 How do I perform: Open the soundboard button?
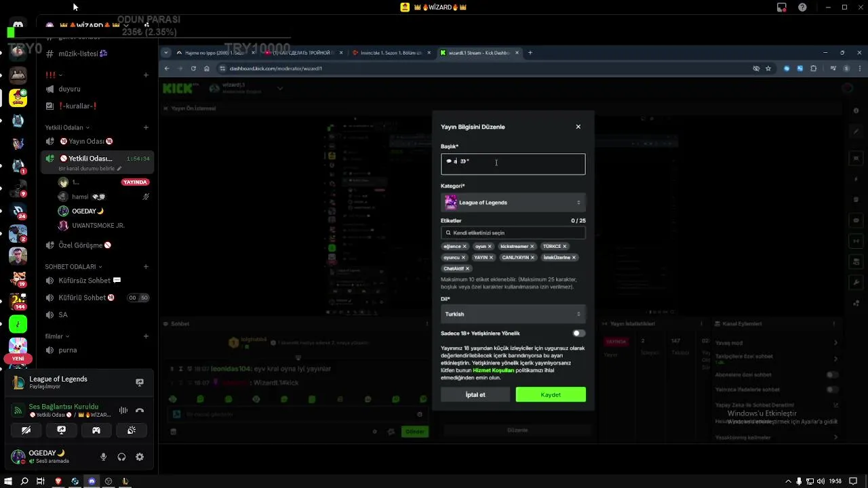tap(132, 430)
